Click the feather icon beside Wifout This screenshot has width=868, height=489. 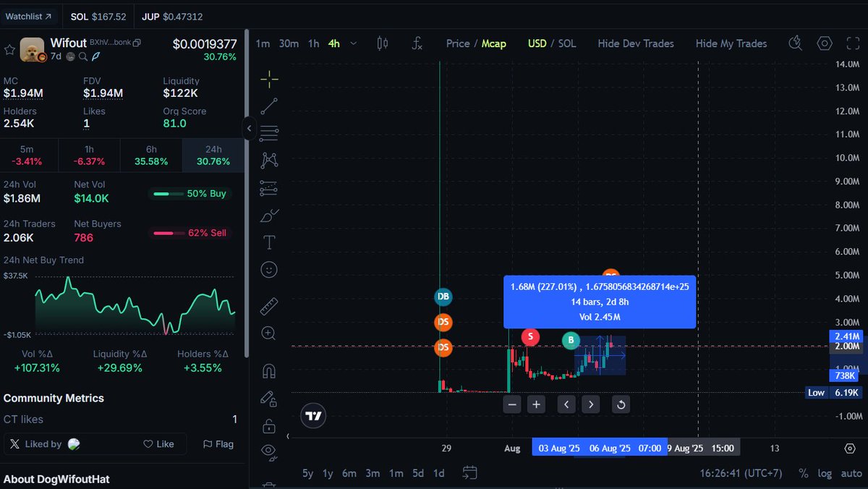coord(95,56)
